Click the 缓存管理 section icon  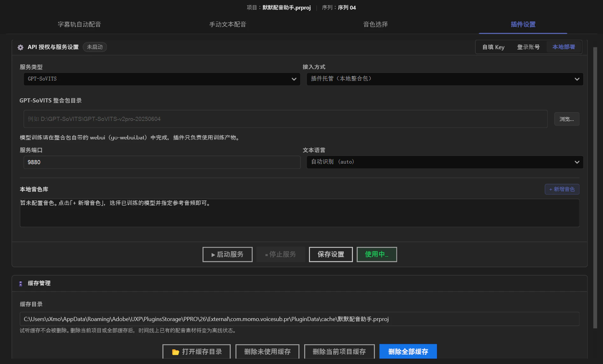coord(21,283)
